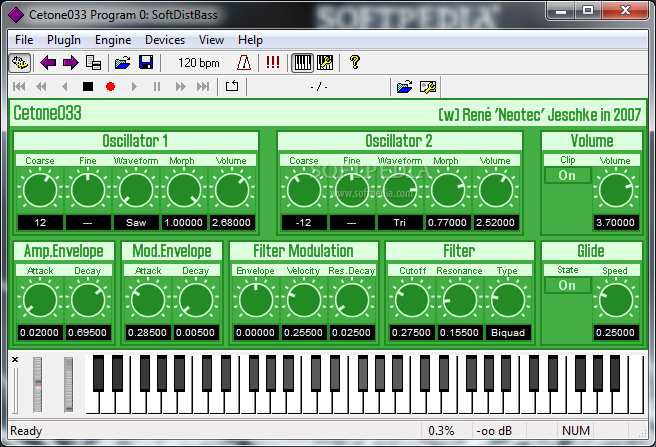Stop playback with the black square button

(88, 87)
